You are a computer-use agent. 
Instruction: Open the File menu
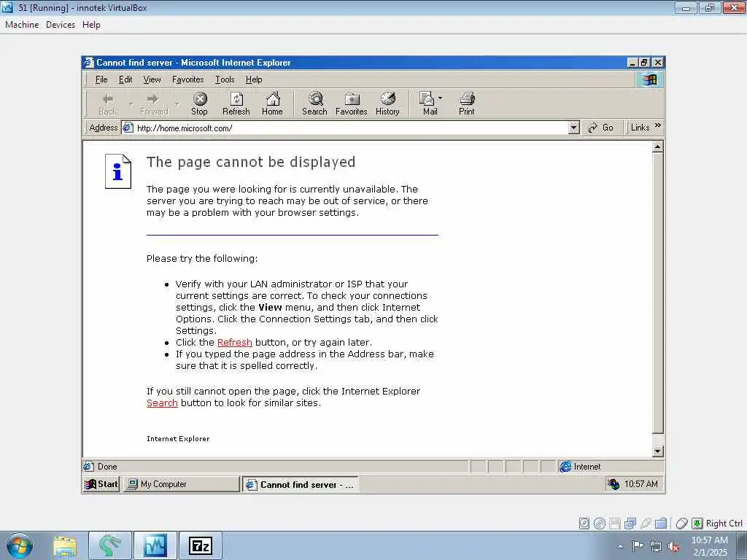click(101, 79)
